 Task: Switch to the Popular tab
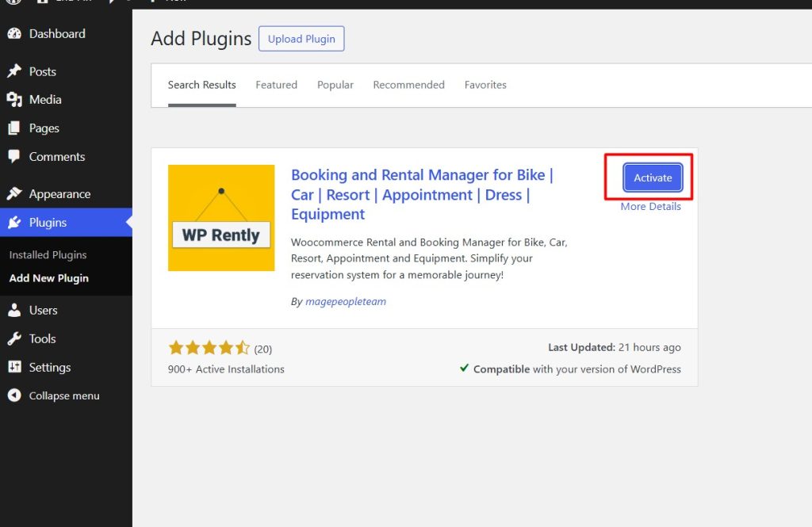[x=335, y=85]
